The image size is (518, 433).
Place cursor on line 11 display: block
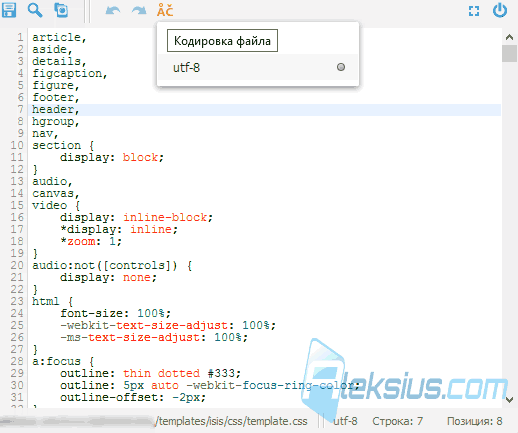tap(112, 157)
